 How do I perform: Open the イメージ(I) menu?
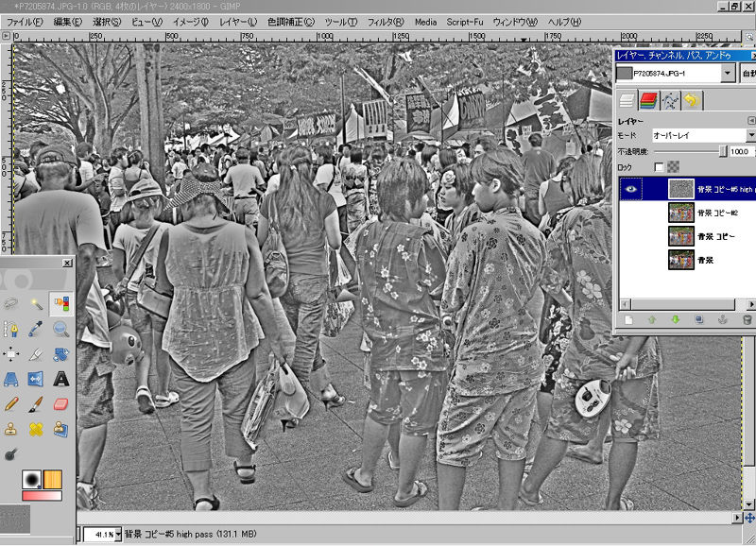tap(191, 22)
